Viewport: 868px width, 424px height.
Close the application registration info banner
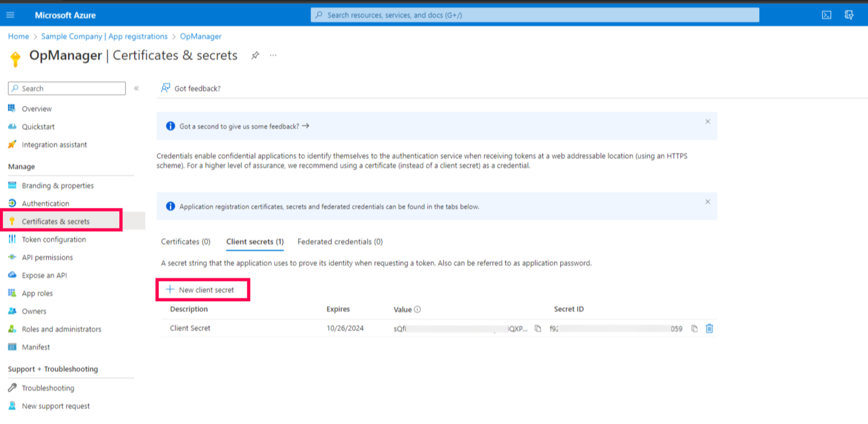click(x=708, y=202)
